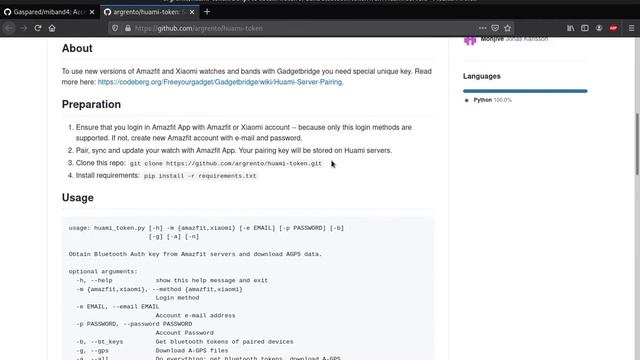The width and height of the screenshot is (640, 360).
Task: Click the Usage heading
Action: pyautogui.click(x=78, y=198)
